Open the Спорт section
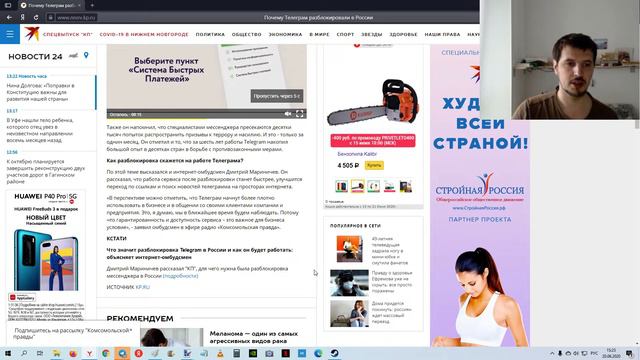This screenshot has width=640, height=360. pos(345,35)
